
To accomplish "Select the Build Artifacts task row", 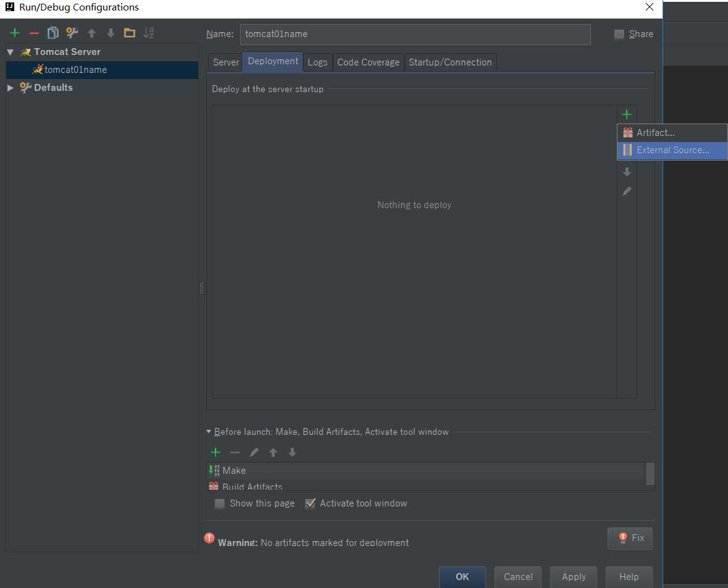I will 427,486.
